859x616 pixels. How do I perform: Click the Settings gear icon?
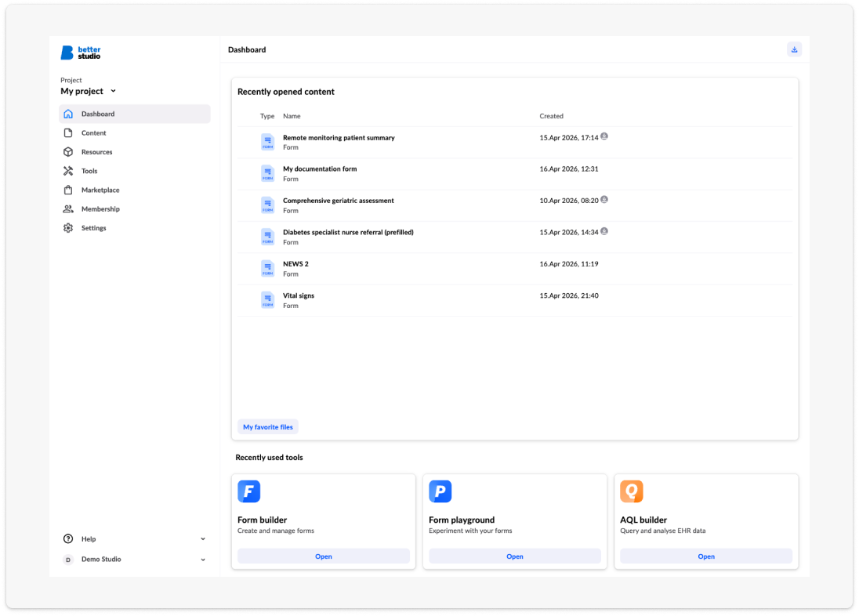tap(68, 228)
